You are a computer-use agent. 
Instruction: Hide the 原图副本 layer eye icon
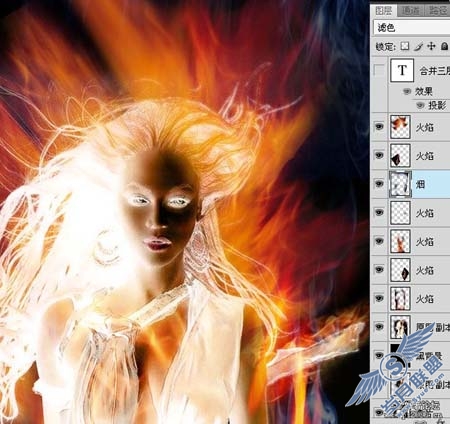379,327
